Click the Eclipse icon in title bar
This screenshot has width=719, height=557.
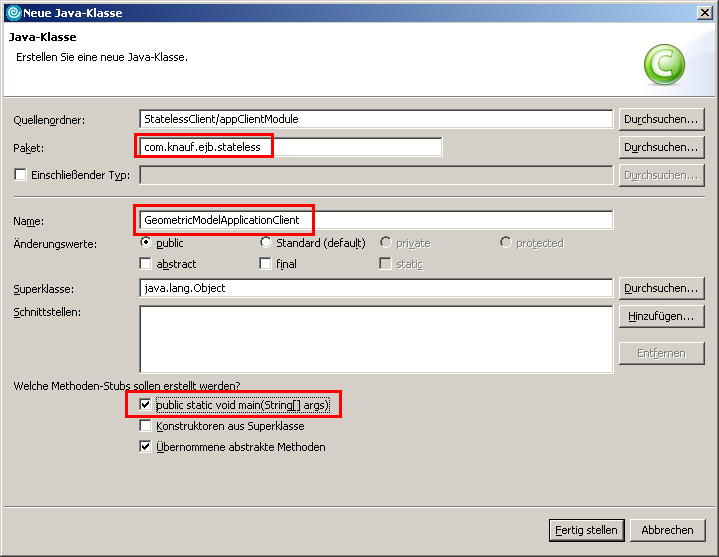(x=12, y=11)
